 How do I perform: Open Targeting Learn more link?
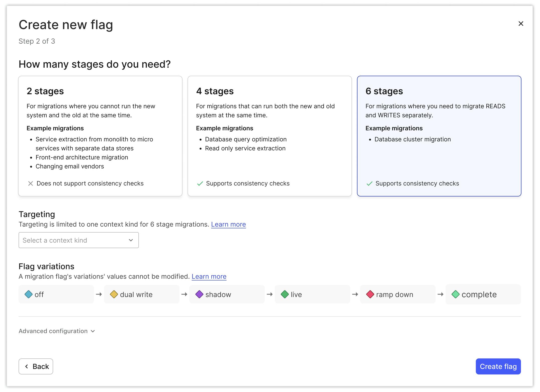[x=228, y=224]
